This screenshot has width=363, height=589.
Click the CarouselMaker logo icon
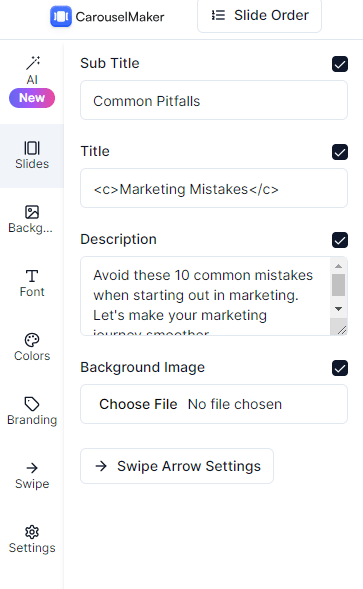[61, 16]
